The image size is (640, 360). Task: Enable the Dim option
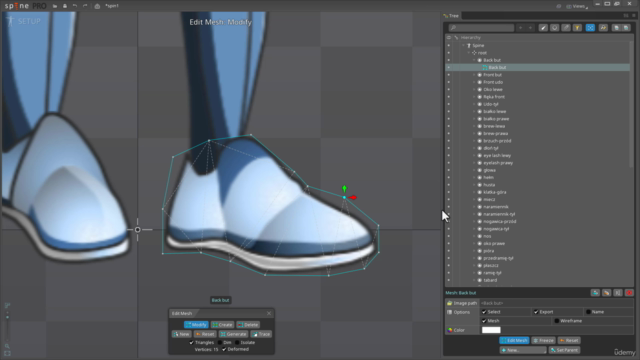click(220, 343)
